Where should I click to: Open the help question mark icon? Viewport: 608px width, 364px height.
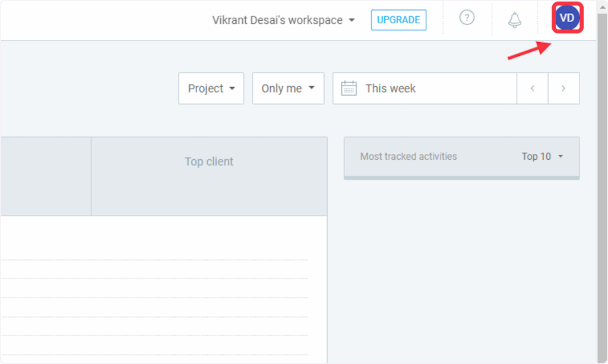[467, 18]
